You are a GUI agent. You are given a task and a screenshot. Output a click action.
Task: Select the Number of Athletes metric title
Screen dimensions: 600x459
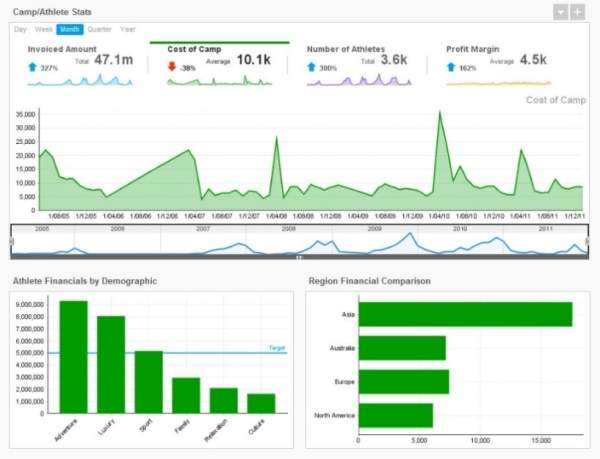[348, 48]
